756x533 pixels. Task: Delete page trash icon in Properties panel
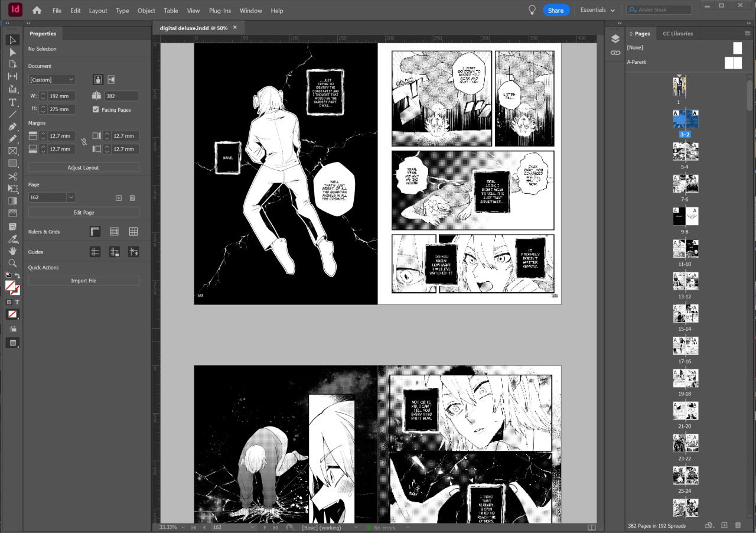click(132, 197)
